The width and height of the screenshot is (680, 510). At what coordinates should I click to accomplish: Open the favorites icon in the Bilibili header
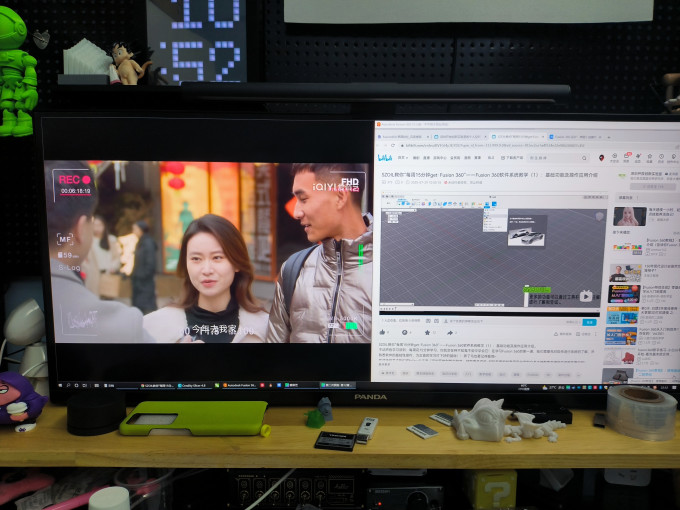pos(649,157)
